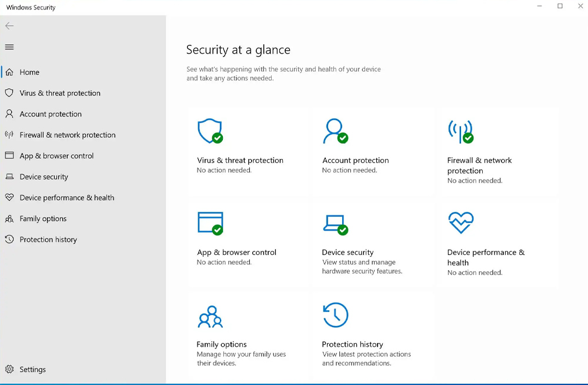Select Home in the sidebar

pyautogui.click(x=29, y=72)
